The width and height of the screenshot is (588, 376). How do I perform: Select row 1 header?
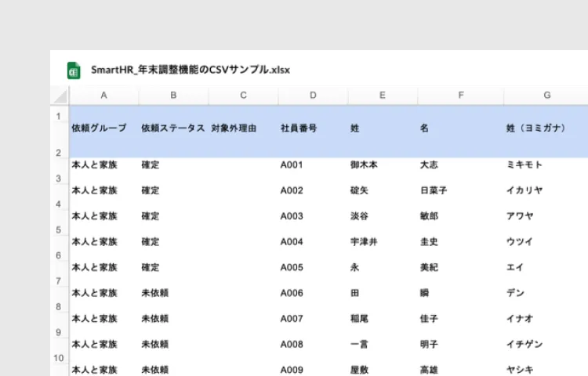click(59, 117)
